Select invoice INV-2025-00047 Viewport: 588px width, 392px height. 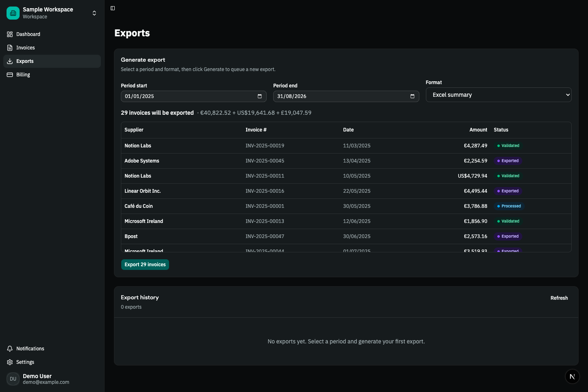(265, 236)
